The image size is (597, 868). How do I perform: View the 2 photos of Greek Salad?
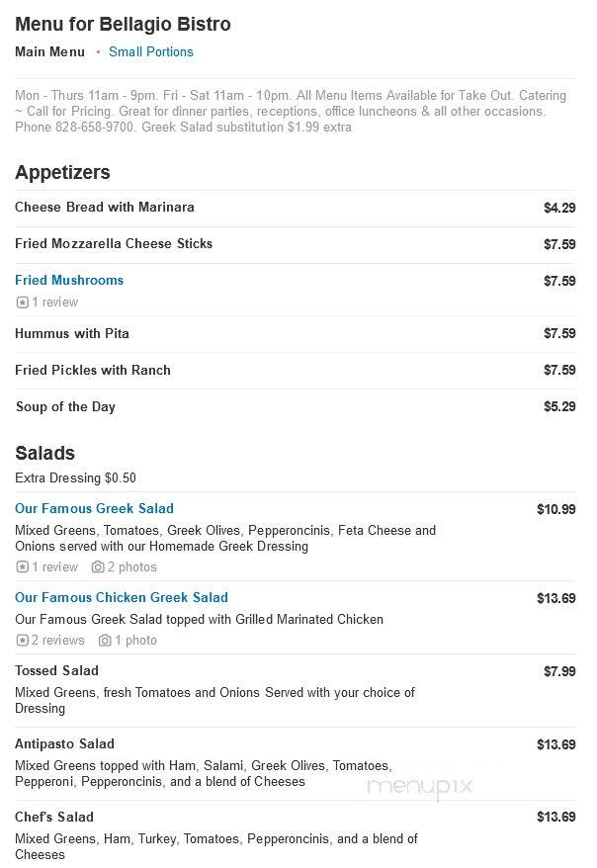[131, 566]
